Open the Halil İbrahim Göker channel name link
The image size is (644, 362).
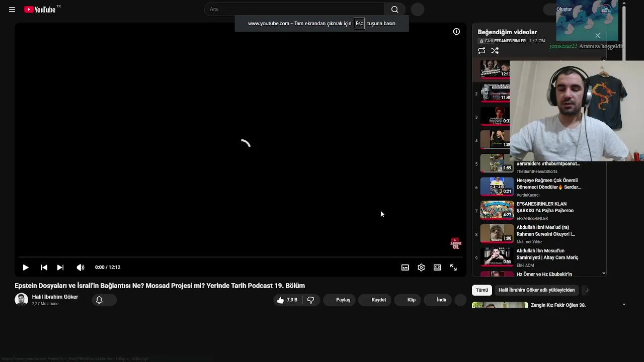[x=55, y=297]
